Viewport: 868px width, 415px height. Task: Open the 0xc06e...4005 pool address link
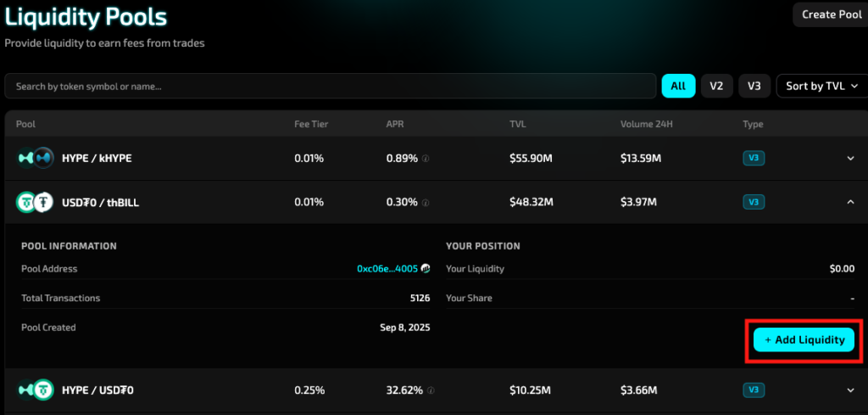pyautogui.click(x=387, y=269)
